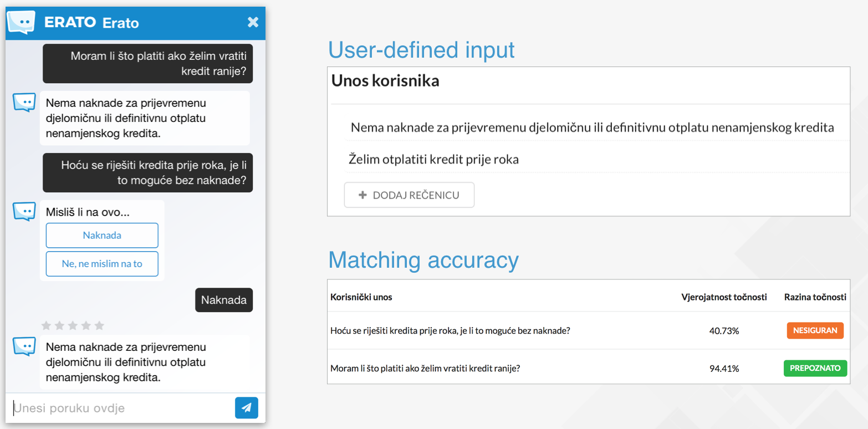Close the Erato chat window
The width and height of the screenshot is (868, 429).
point(253,22)
